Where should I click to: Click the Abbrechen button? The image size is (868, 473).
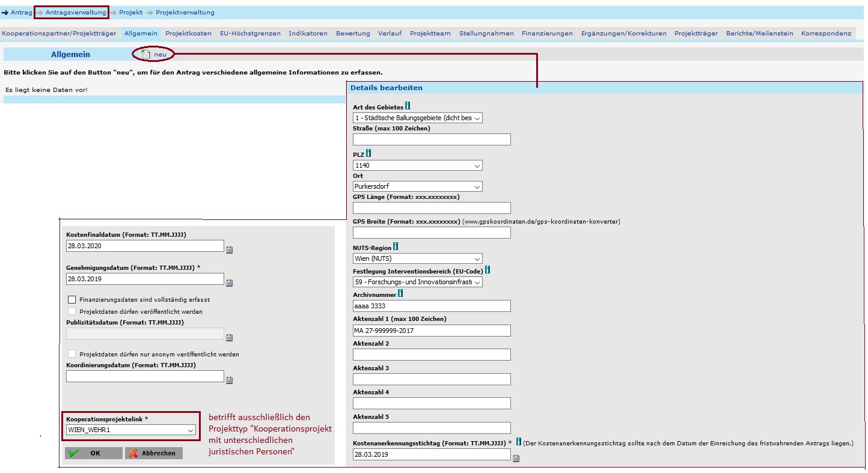[154, 453]
